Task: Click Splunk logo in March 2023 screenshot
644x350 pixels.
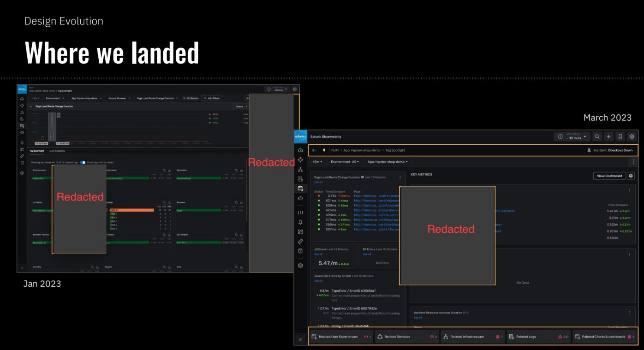Action: (300, 136)
